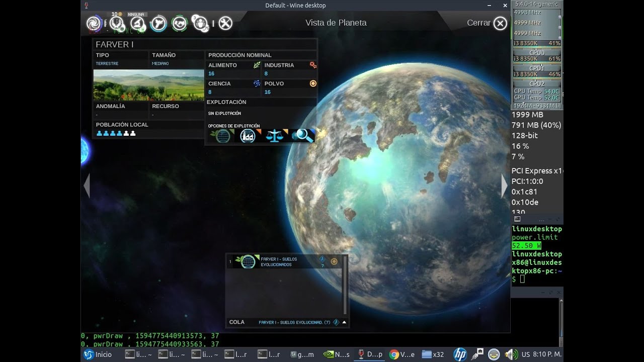This screenshot has height=362, width=644.
Task: Click the Polvo dust coin icon
Action: tap(313, 83)
